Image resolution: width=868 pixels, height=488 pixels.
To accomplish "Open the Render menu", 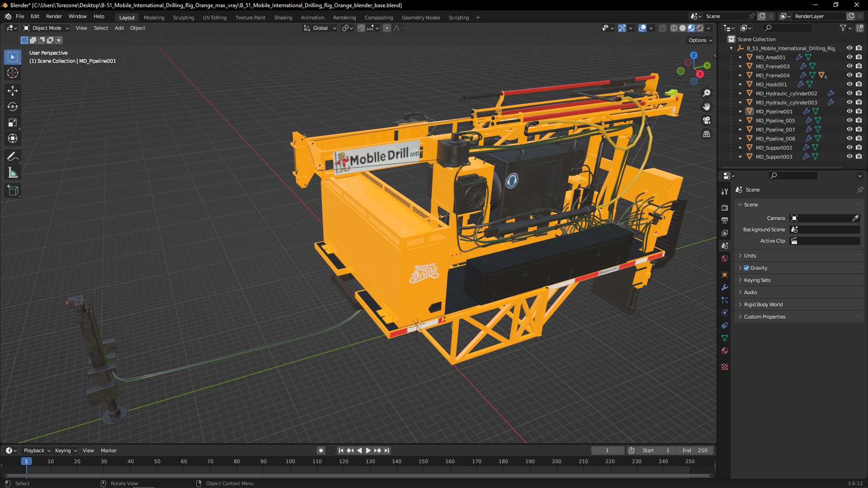I will click(54, 16).
